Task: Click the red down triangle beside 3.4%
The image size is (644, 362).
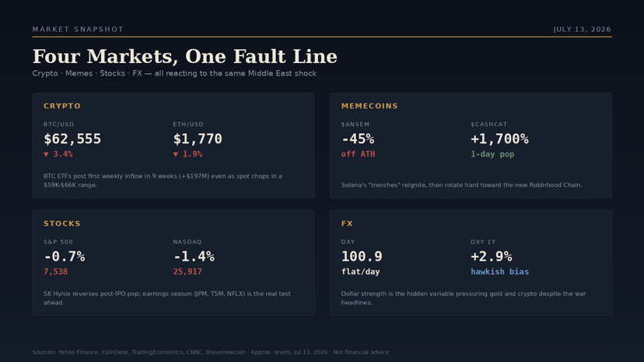Action: tap(46, 154)
